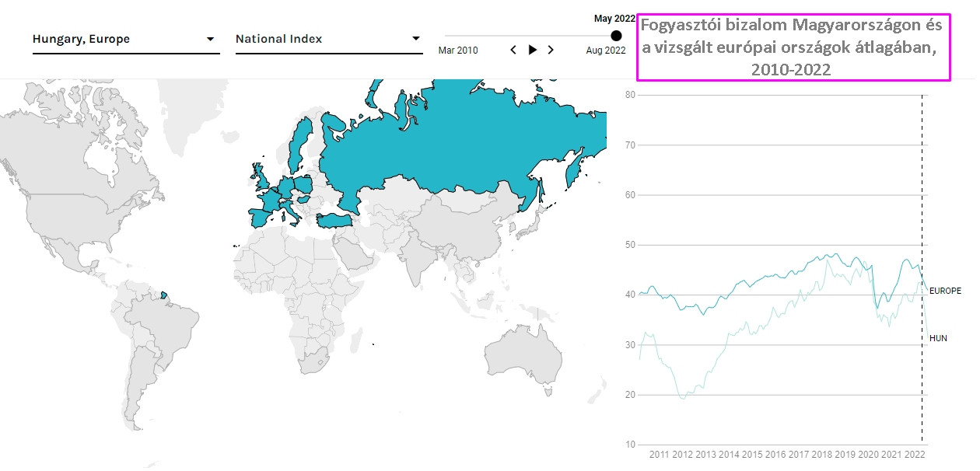Click the arrow beside Hungary, Europe

click(210, 39)
